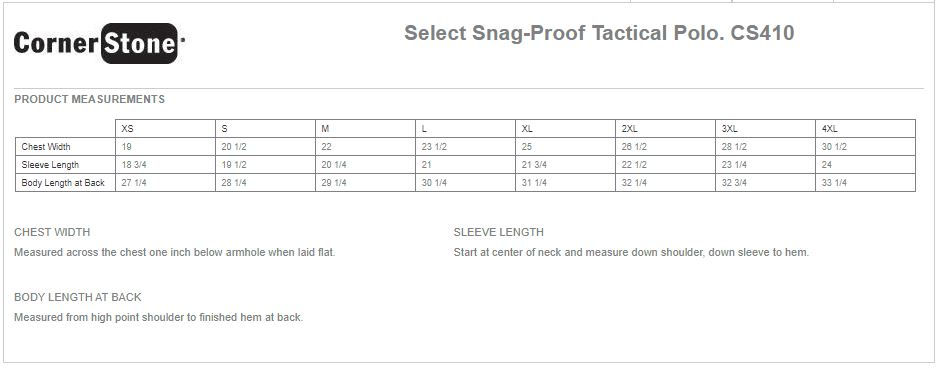The height and width of the screenshot is (371, 940).
Task: Select the Select Snag-Proof Tactical Polo CS410 title
Action: coord(599,33)
